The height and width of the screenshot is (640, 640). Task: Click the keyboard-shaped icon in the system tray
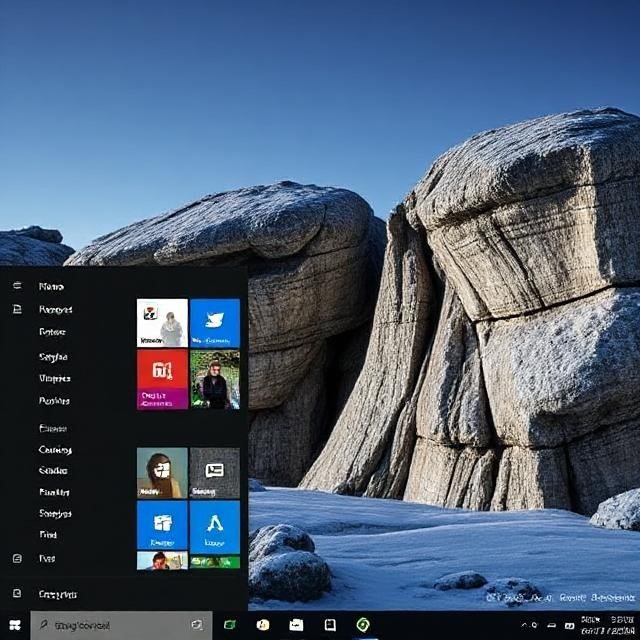pyautogui.click(x=569, y=626)
